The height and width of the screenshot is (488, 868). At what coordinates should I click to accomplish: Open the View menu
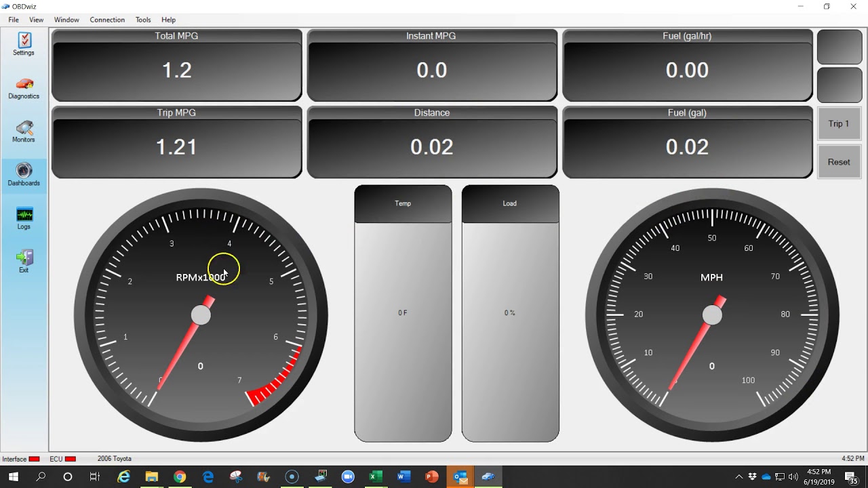[x=37, y=20]
